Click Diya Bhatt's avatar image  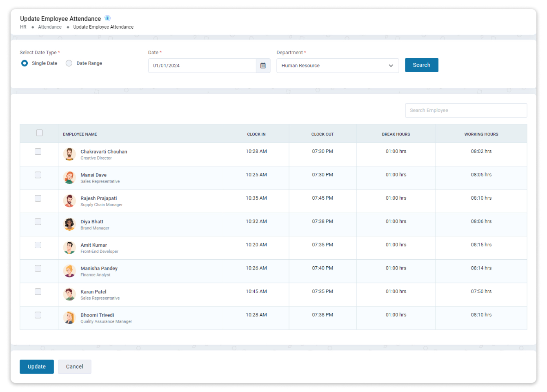(x=69, y=224)
